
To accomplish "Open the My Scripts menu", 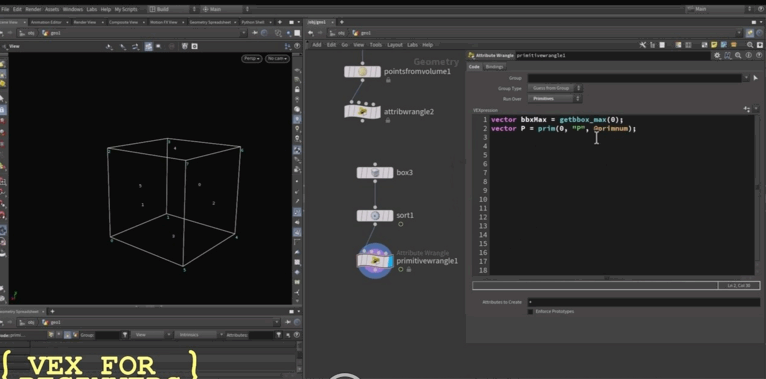I will point(126,9).
